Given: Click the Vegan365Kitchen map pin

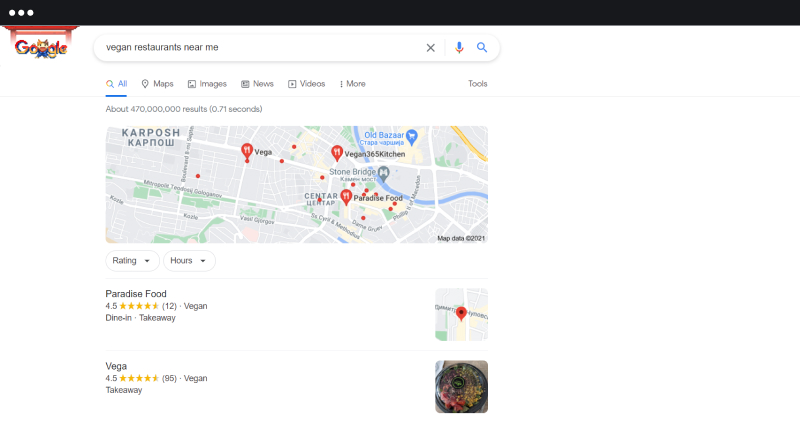Looking at the screenshot, I should coord(337,152).
